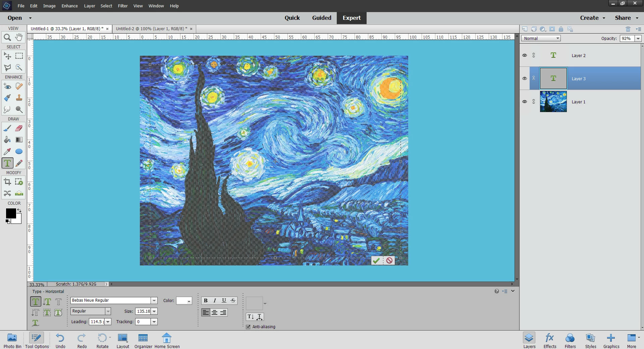Screen dimensions: 644x349
Task: Open the Tracking value dropdown
Action: click(154, 322)
